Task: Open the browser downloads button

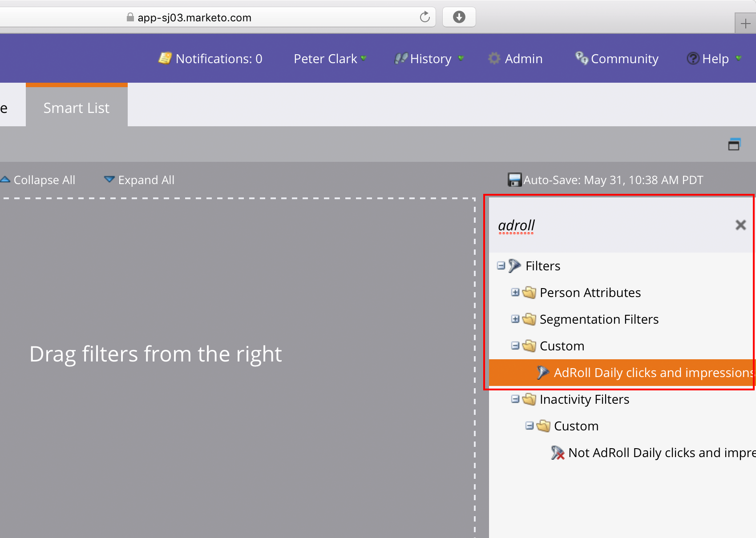Action: 459,17
